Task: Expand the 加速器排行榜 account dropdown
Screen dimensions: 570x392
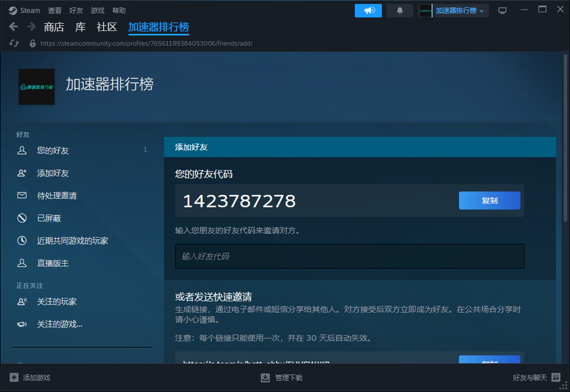Action: coord(453,11)
